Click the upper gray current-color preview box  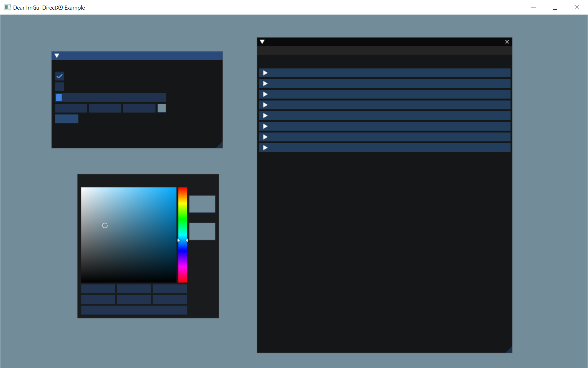(x=202, y=204)
